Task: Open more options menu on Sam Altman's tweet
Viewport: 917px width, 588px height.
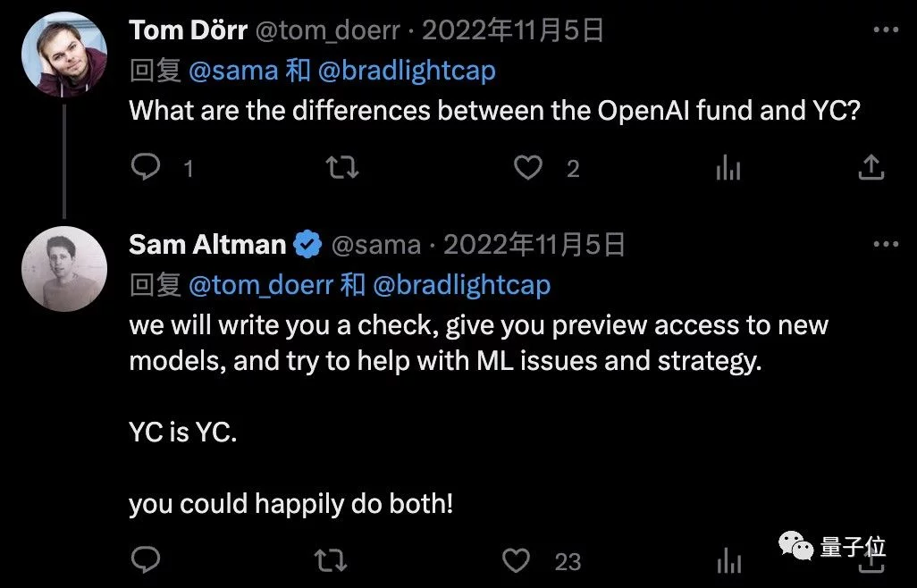Action: 885,244
